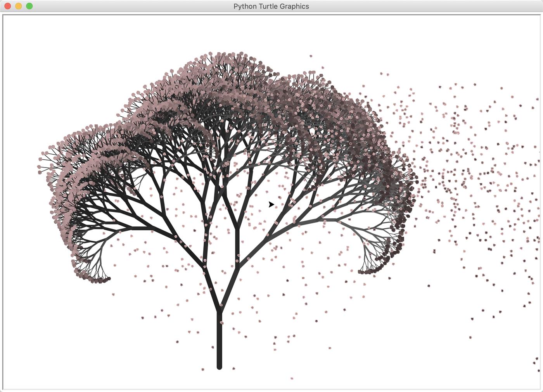Click the highest point of the tree canopy
The width and height of the screenshot is (543, 392).
pyautogui.click(x=226, y=54)
